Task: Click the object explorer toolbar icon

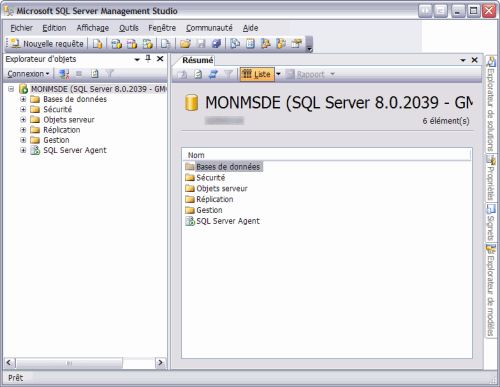Action: [x=266, y=44]
